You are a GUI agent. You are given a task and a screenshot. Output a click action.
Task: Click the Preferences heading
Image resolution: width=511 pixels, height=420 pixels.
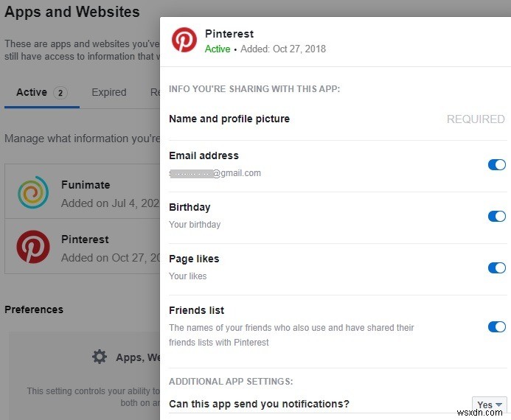(x=34, y=309)
